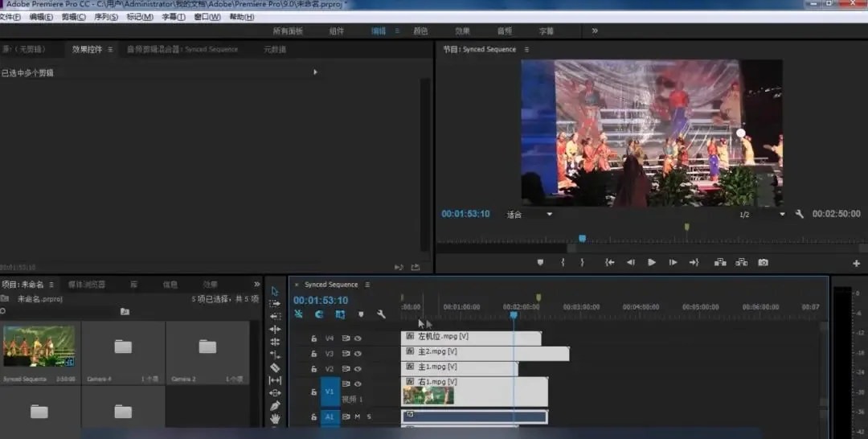Open the 1/2 playback resolution dropdown
Viewport: 868px width, 439px height.
782,215
